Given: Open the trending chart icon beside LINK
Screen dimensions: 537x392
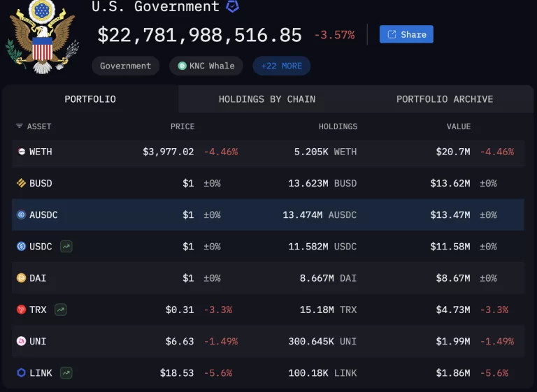Looking at the screenshot, I should point(66,373).
